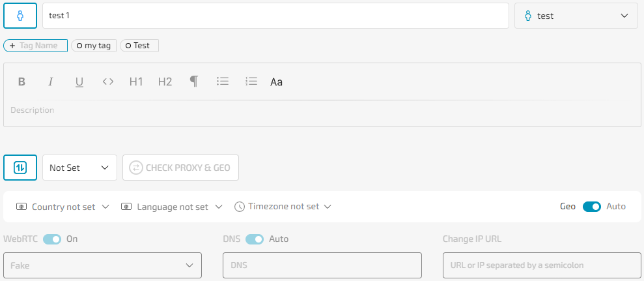Toggle underline formatting
The image size is (644, 281).
[79, 82]
